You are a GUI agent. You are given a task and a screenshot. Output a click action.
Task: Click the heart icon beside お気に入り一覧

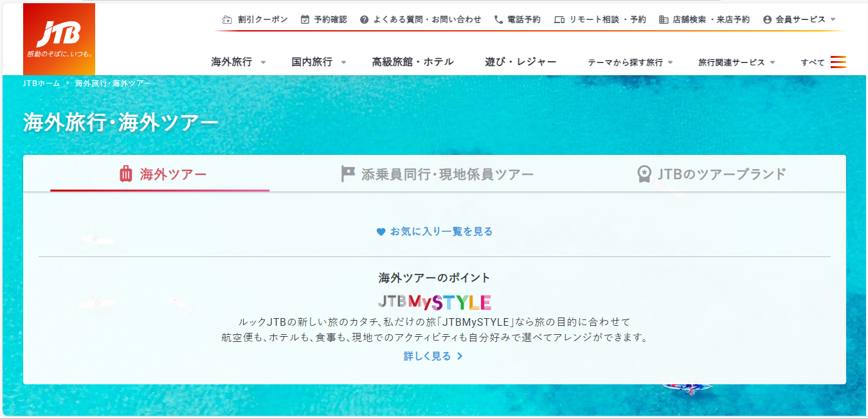[381, 232]
